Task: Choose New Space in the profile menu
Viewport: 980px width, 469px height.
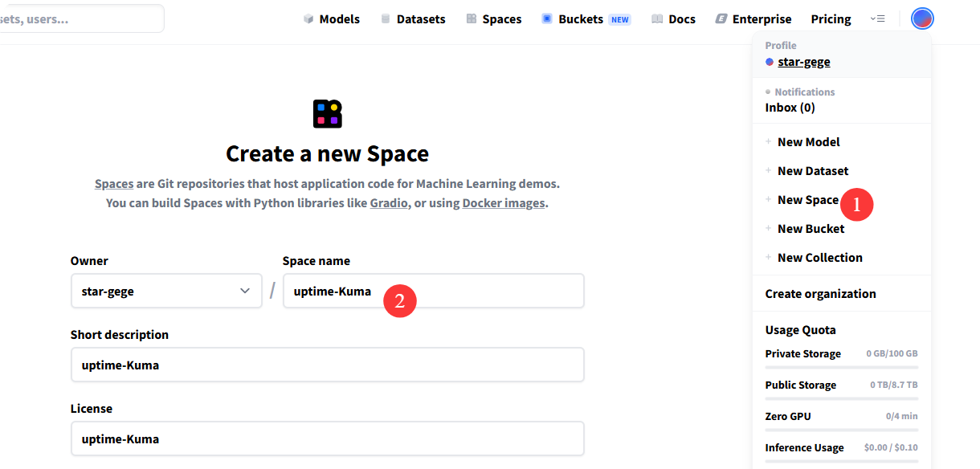Action: click(x=807, y=200)
